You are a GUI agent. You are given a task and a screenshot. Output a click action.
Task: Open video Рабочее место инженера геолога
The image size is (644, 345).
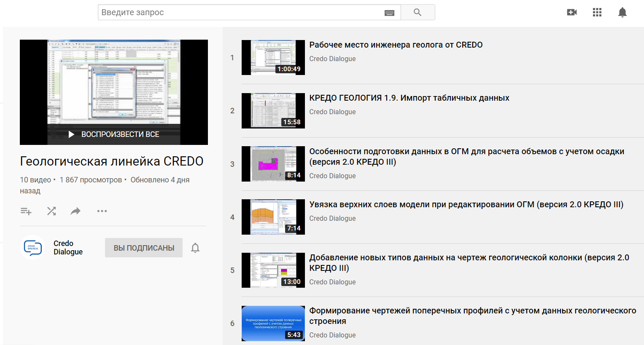(x=396, y=45)
